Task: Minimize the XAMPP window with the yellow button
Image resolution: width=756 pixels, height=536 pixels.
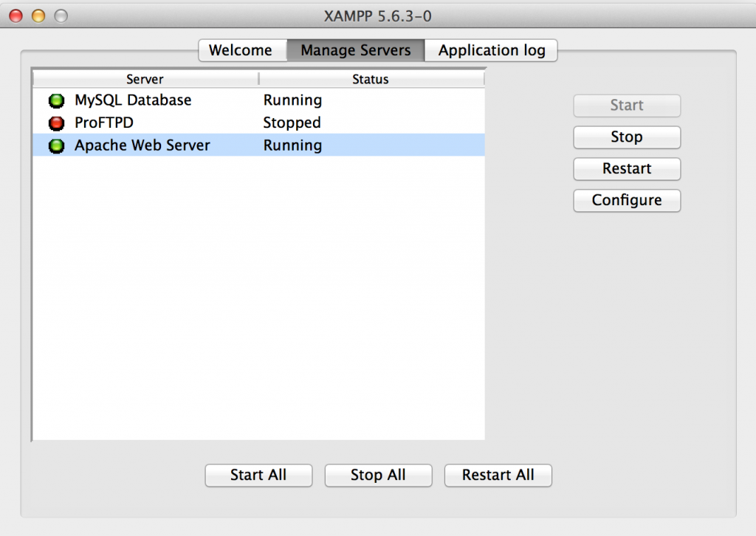Action: [38, 16]
